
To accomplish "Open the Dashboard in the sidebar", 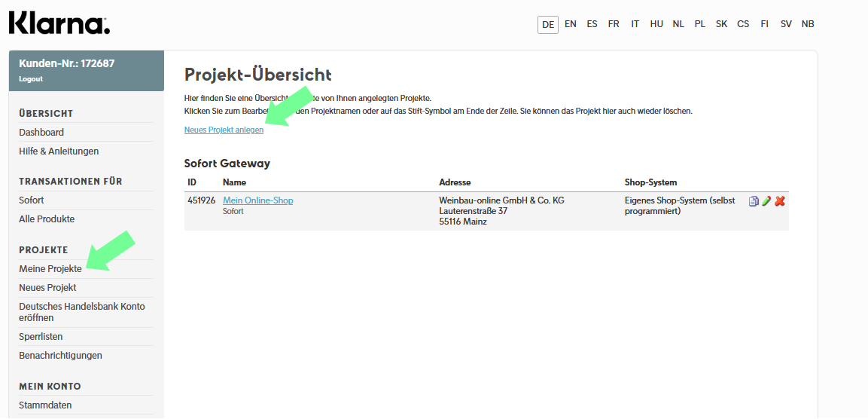I will (x=41, y=133).
